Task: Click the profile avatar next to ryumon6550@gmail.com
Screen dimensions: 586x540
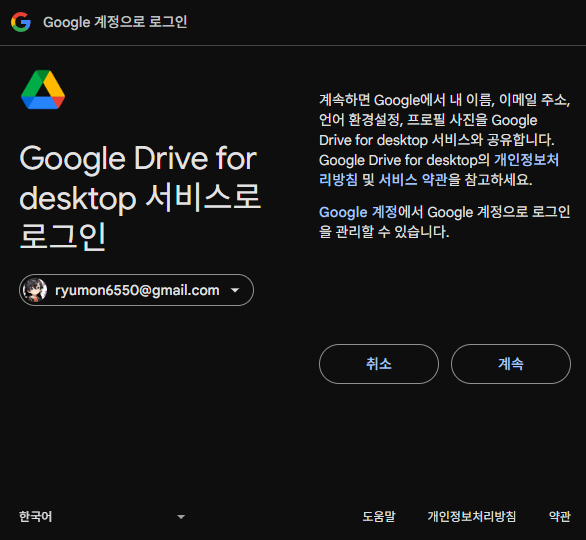Action: pos(35,290)
